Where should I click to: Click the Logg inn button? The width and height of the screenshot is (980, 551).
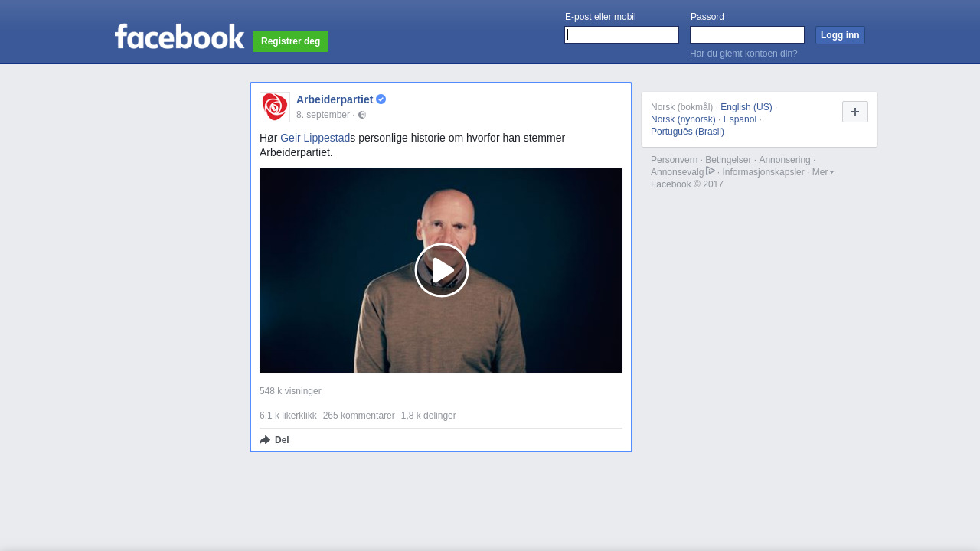pyautogui.click(x=840, y=35)
